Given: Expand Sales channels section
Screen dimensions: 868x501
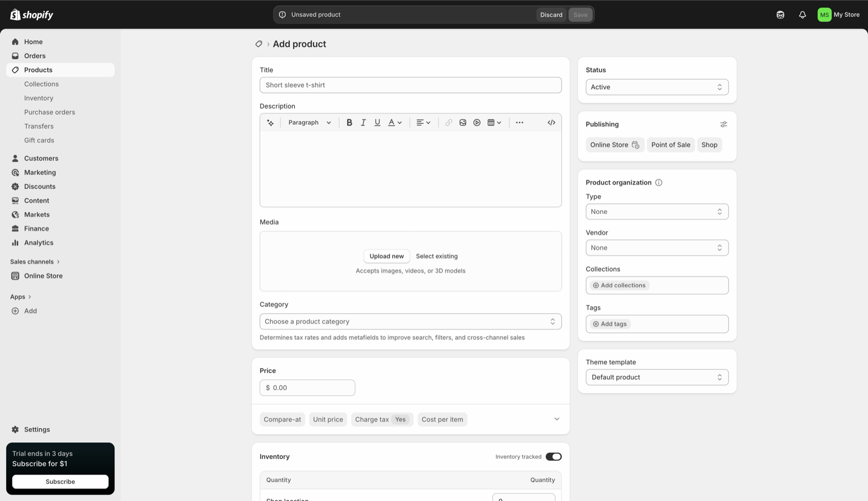Looking at the screenshot, I should pos(35,262).
